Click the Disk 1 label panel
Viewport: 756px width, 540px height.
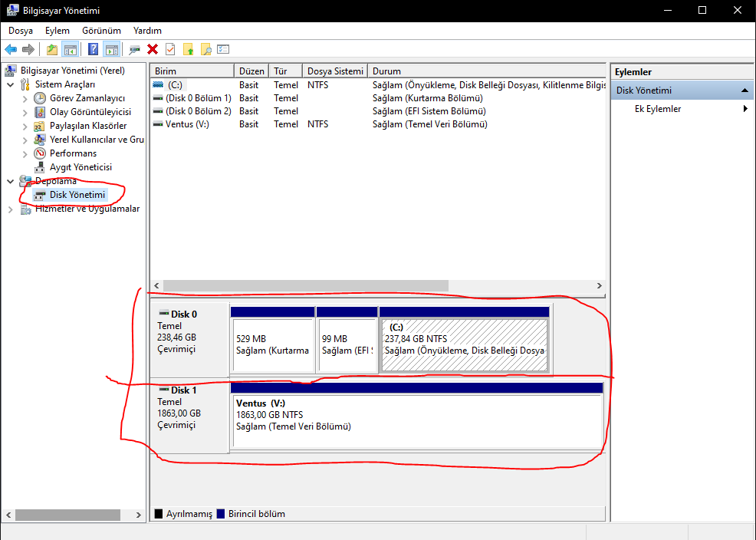[189, 416]
